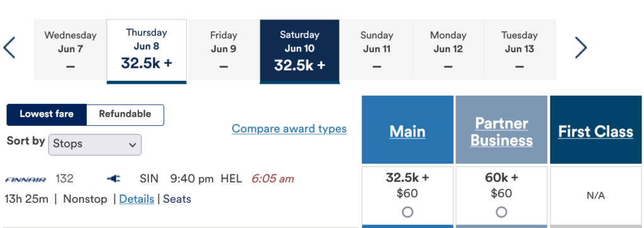Switch to Refundable fare toggle

tap(125, 115)
